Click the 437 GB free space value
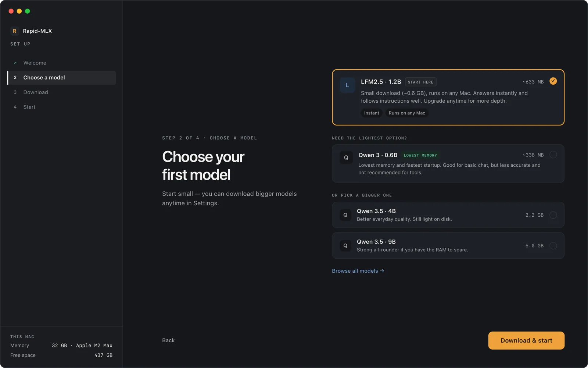 click(103, 355)
